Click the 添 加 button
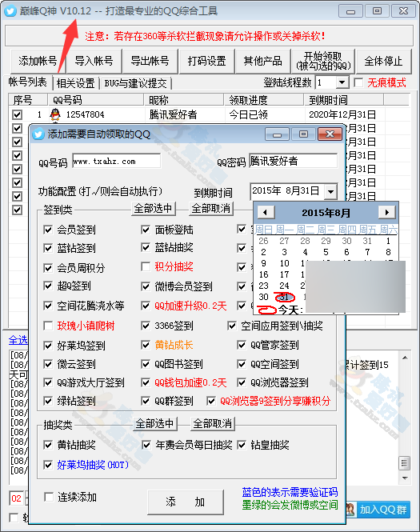The width and height of the screenshot is (420, 532). coord(186,502)
